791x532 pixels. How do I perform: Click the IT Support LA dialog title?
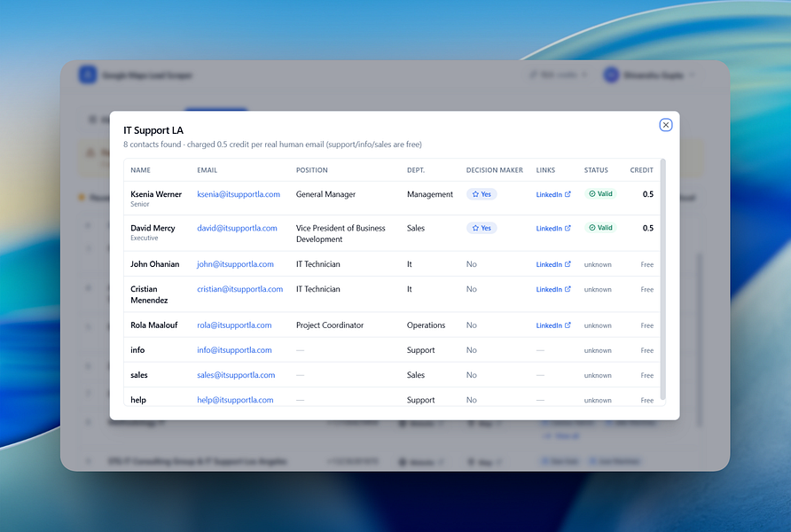pyautogui.click(x=153, y=130)
